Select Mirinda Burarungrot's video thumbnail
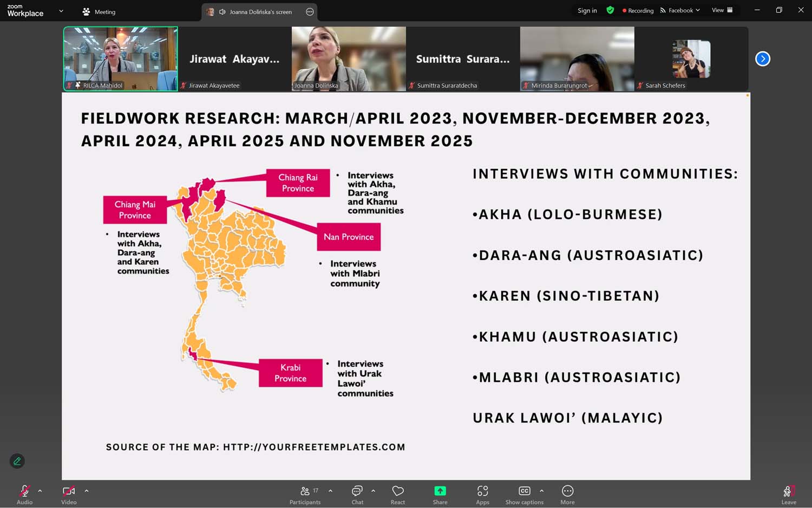 [x=577, y=58]
